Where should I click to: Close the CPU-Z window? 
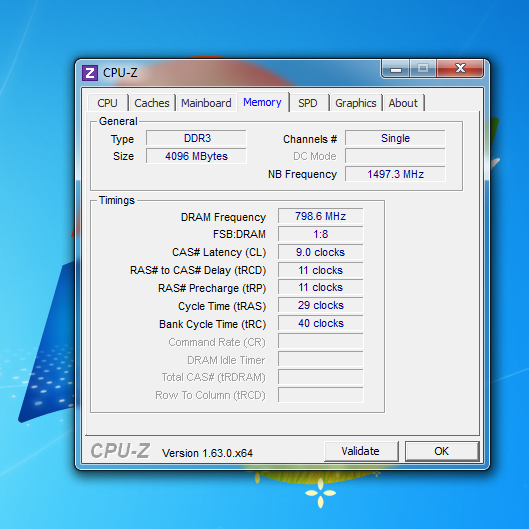click(460, 68)
